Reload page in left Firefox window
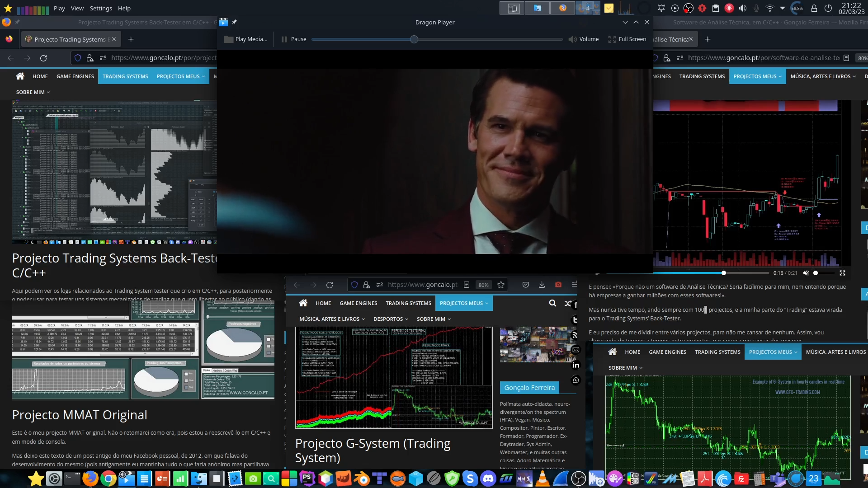Image resolution: width=868 pixels, height=488 pixels. [x=43, y=58]
